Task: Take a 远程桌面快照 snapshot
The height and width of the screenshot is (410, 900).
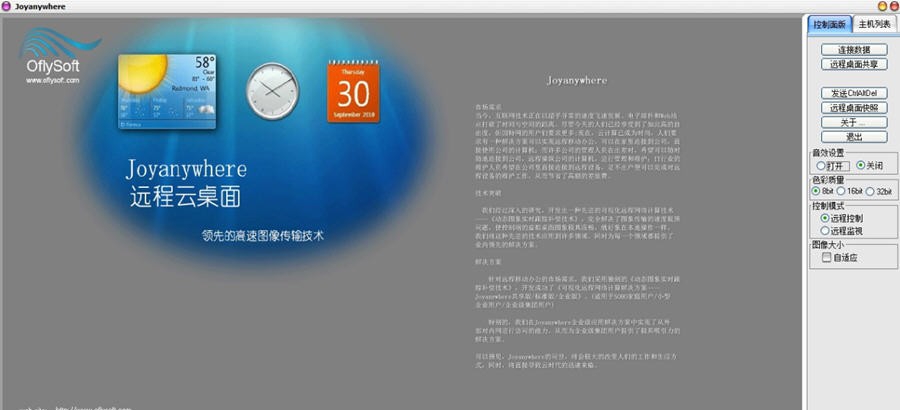Action: 854,107
